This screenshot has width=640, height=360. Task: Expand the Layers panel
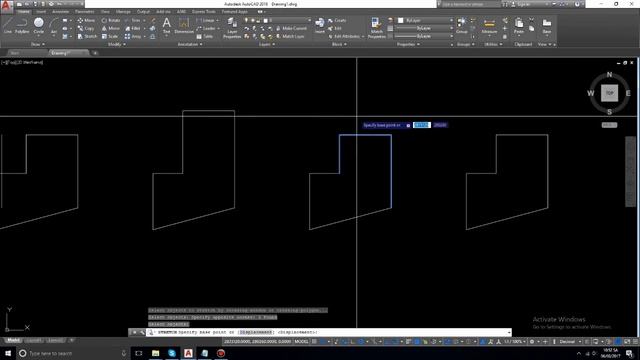click(267, 44)
